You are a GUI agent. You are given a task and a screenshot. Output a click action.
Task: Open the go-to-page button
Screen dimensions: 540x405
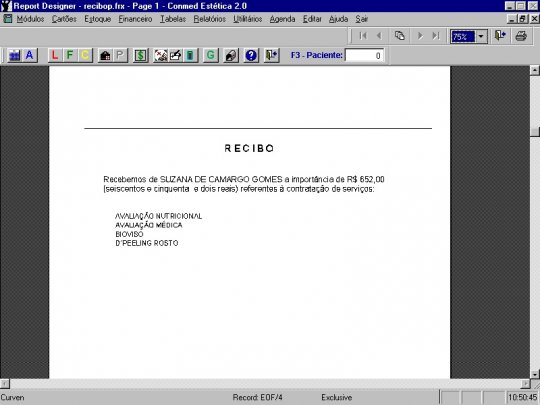tap(399, 36)
